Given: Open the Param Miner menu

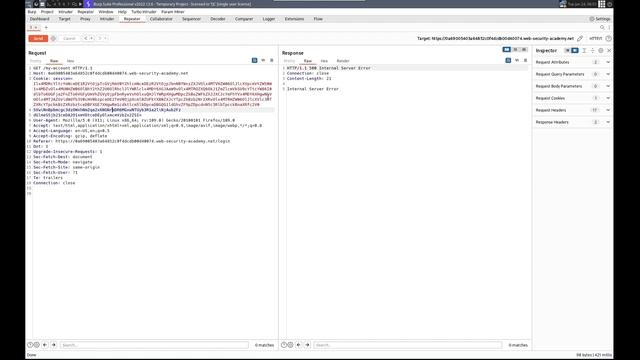Looking at the screenshot, I should [173, 12].
